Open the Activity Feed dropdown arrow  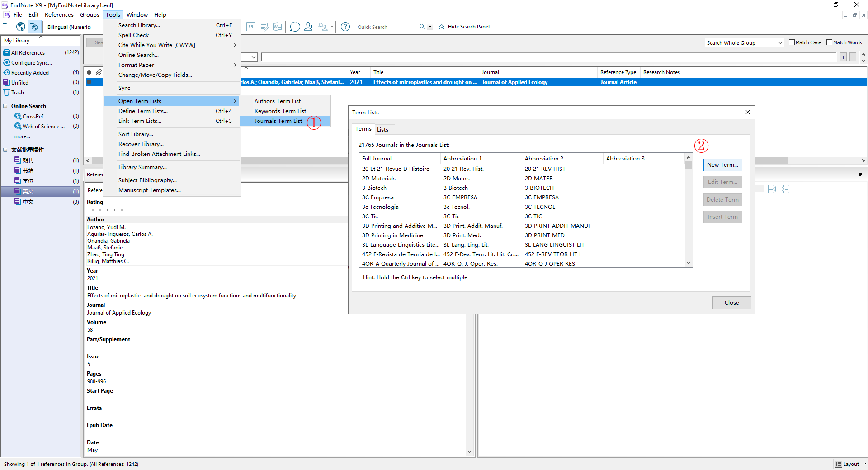click(x=332, y=27)
